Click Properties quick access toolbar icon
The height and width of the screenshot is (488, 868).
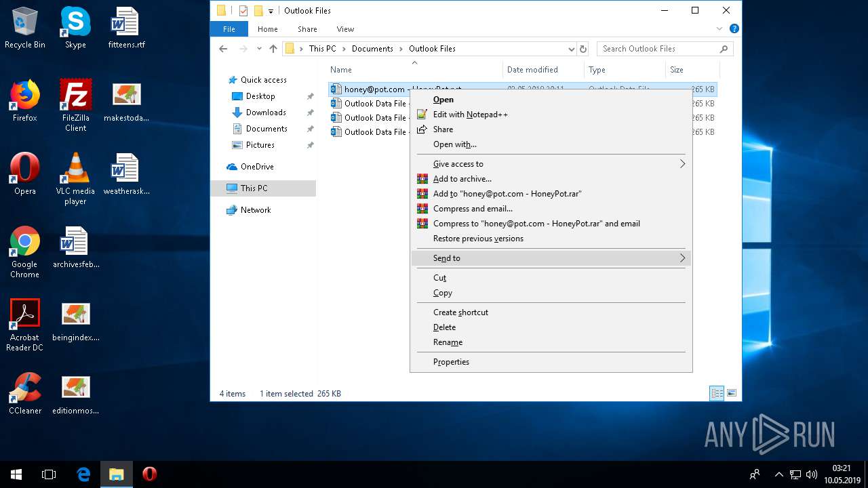[243, 11]
